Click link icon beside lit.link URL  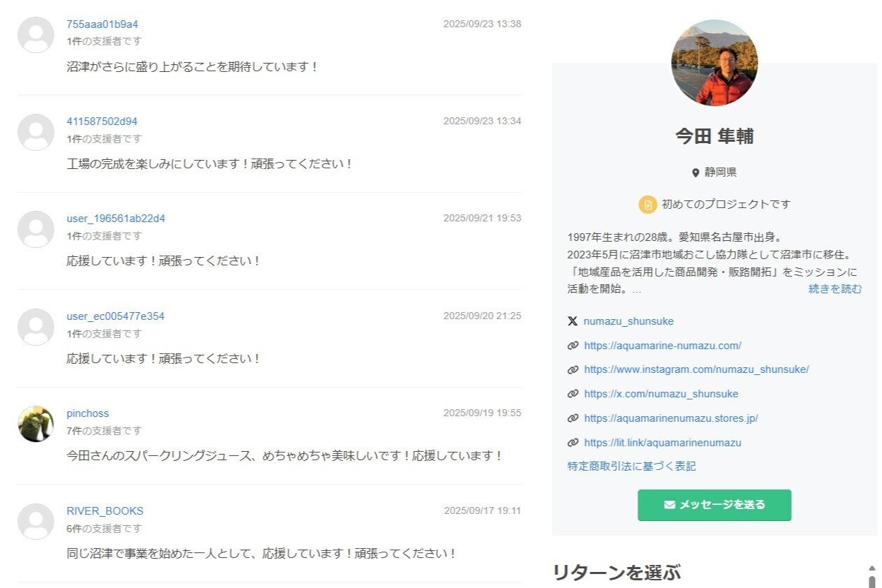point(573,443)
